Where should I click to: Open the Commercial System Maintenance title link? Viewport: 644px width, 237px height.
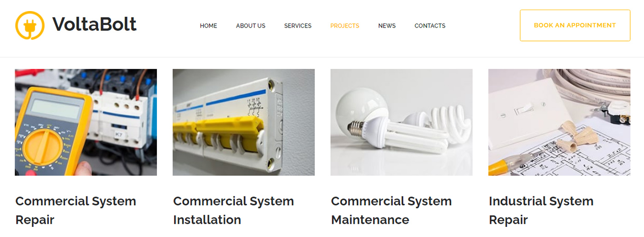(391, 210)
